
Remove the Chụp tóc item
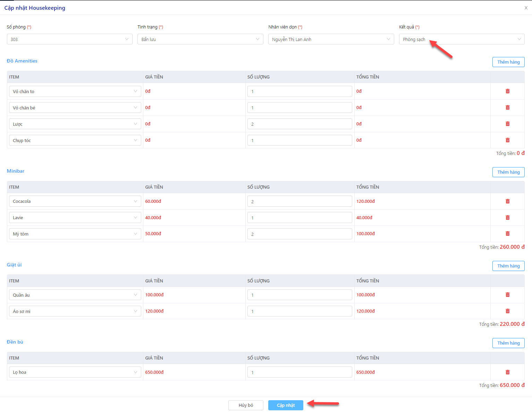pyautogui.click(x=507, y=140)
